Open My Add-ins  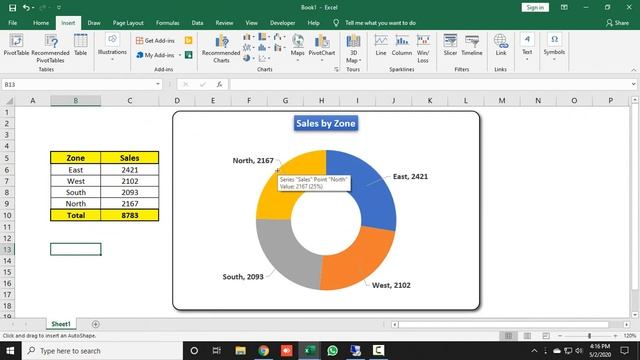[x=156, y=55]
